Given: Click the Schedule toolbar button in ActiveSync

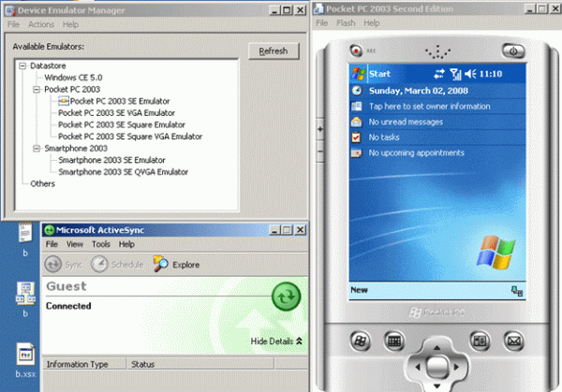Looking at the screenshot, I should coord(117,264).
